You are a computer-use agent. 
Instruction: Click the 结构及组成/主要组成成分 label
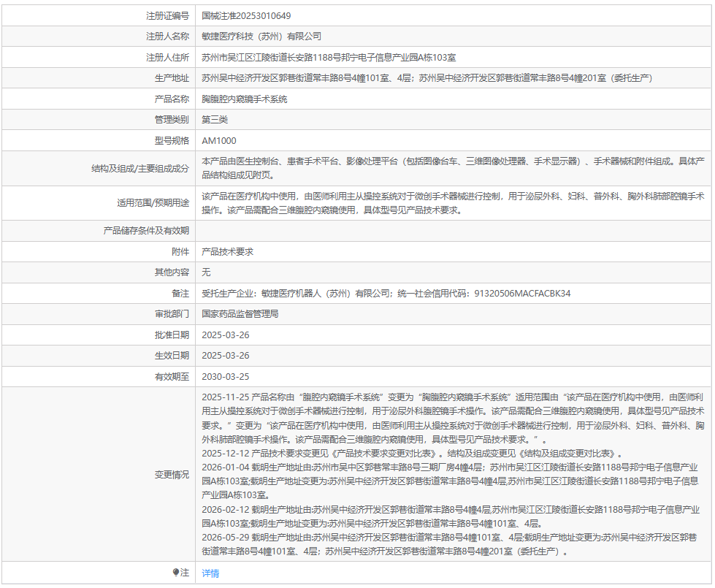(140, 168)
